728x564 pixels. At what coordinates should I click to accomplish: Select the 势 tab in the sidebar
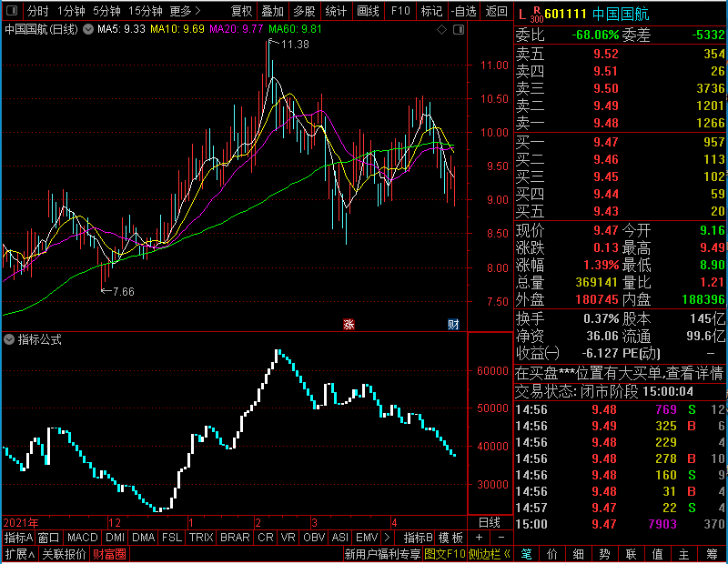click(x=604, y=554)
